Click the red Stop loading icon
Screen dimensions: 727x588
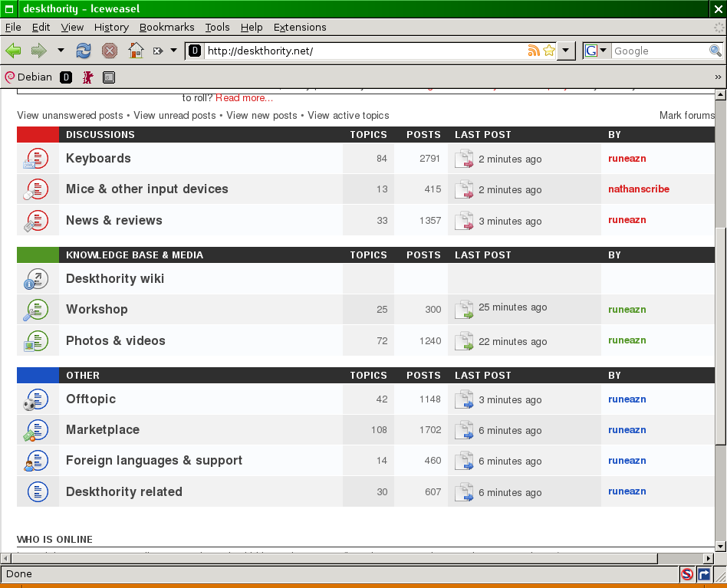(110, 51)
